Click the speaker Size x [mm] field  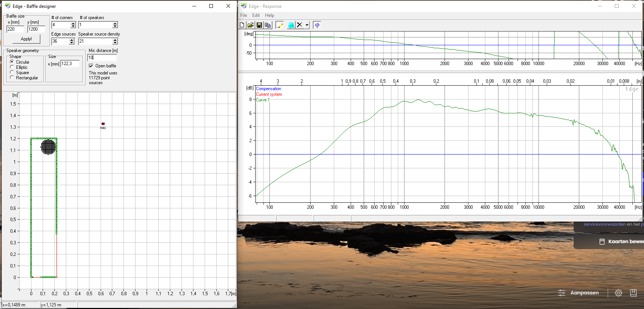(70, 64)
